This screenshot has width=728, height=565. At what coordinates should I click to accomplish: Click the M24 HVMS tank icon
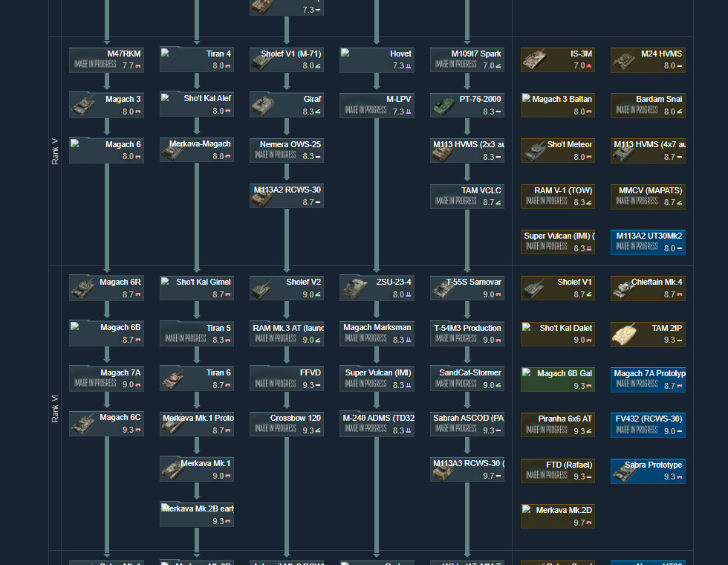[x=624, y=61]
